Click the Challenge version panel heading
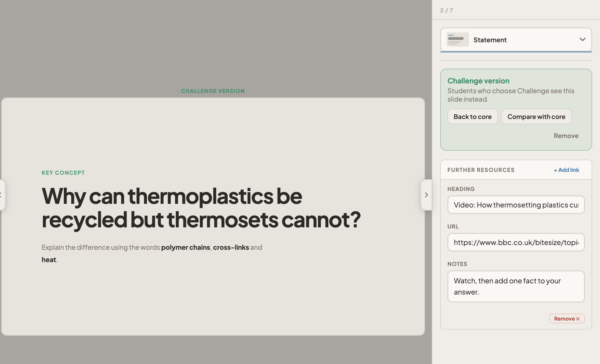The image size is (600, 364). tap(478, 81)
